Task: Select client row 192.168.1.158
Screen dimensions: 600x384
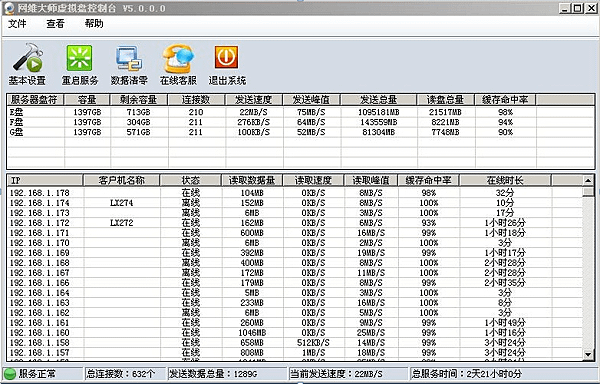Action: pos(295,342)
